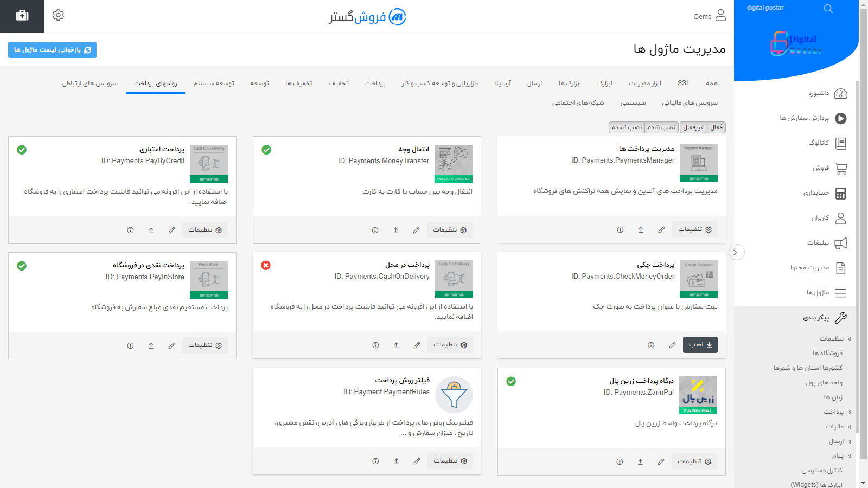The image size is (868, 488).
Task: Open the settings gear in the top bar
Action: coord(58,15)
